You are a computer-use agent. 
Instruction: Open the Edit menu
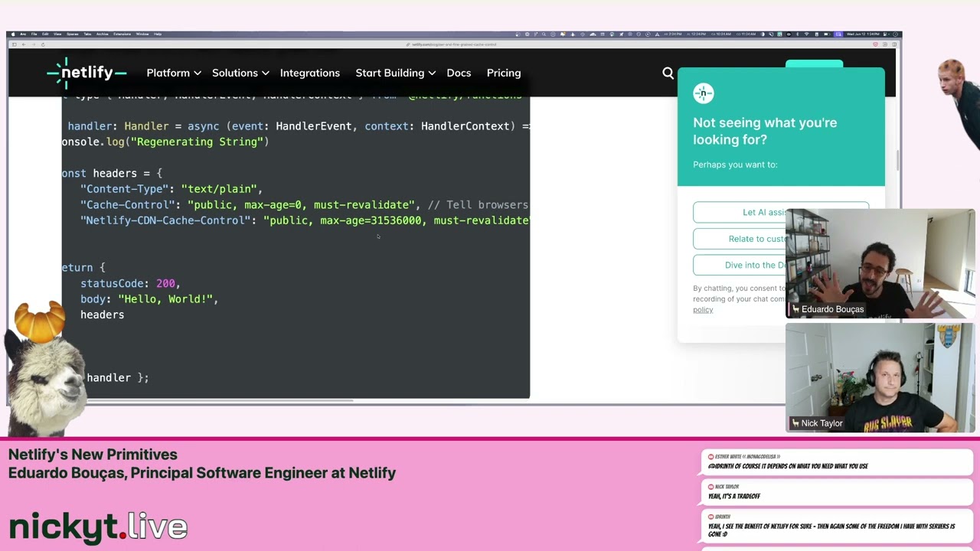point(45,34)
